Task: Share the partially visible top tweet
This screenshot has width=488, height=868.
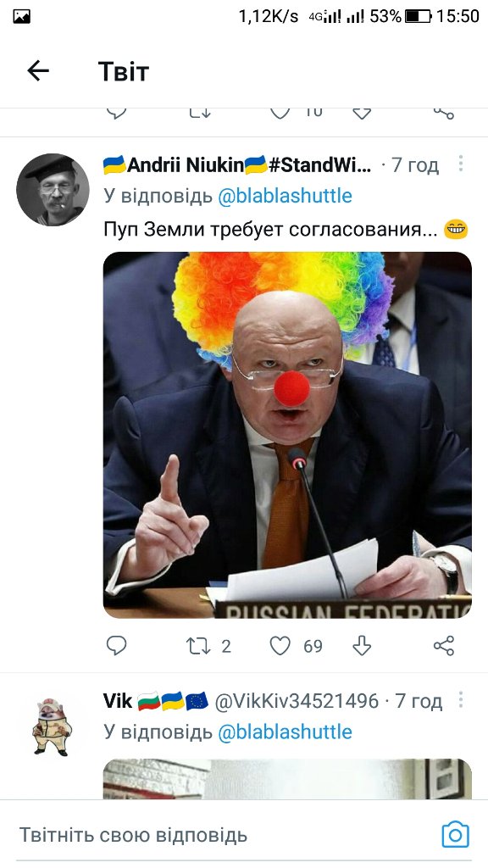Action: (x=444, y=113)
